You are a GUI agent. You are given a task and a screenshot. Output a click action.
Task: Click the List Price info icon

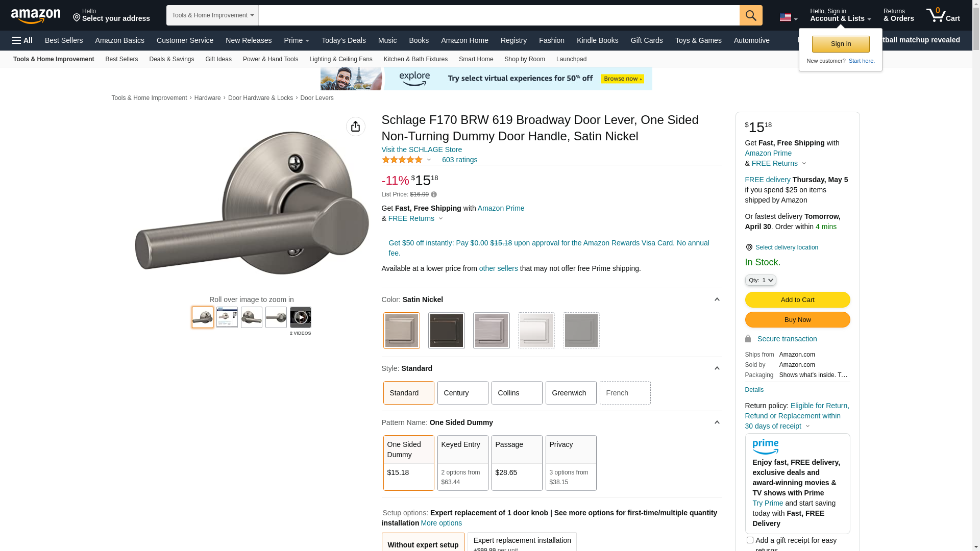434,194
